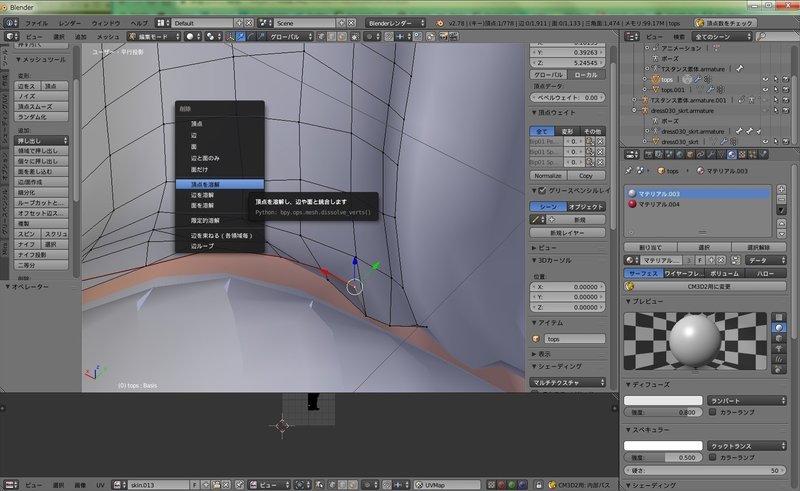Click the UV editor type icon

click(x=11, y=485)
